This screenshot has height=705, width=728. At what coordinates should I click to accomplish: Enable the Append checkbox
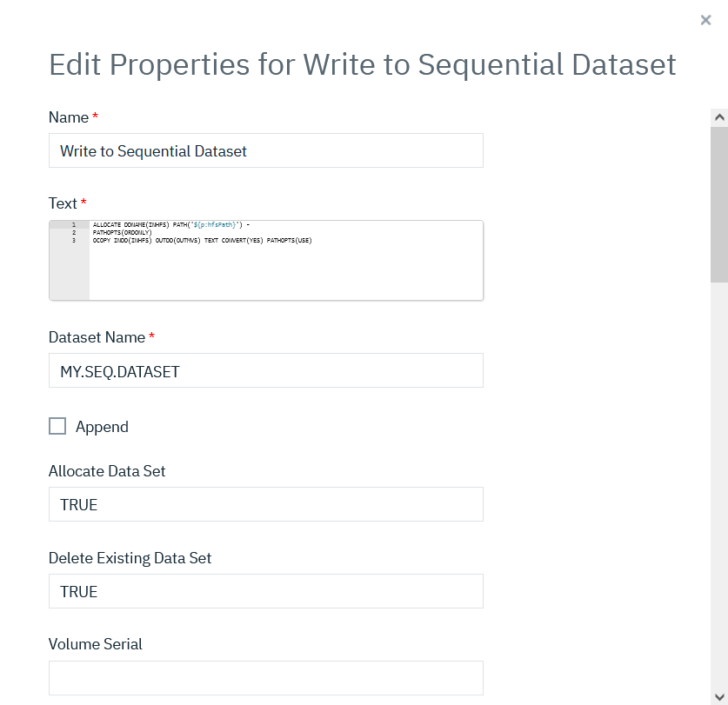tap(57, 426)
